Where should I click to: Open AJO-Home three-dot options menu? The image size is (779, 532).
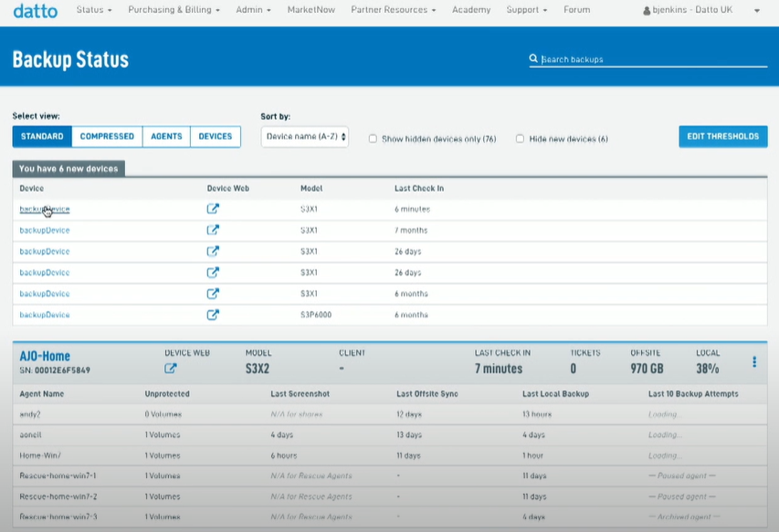tap(754, 361)
